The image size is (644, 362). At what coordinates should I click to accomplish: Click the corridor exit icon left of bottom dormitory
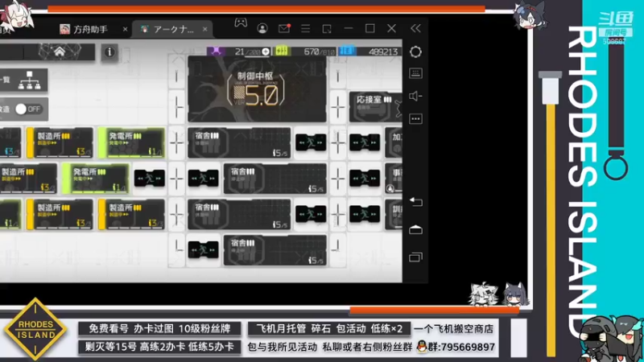(204, 249)
